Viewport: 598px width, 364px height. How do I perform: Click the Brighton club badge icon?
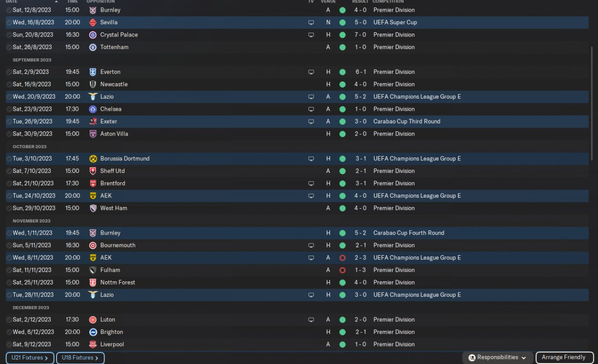pyautogui.click(x=93, y=332)
